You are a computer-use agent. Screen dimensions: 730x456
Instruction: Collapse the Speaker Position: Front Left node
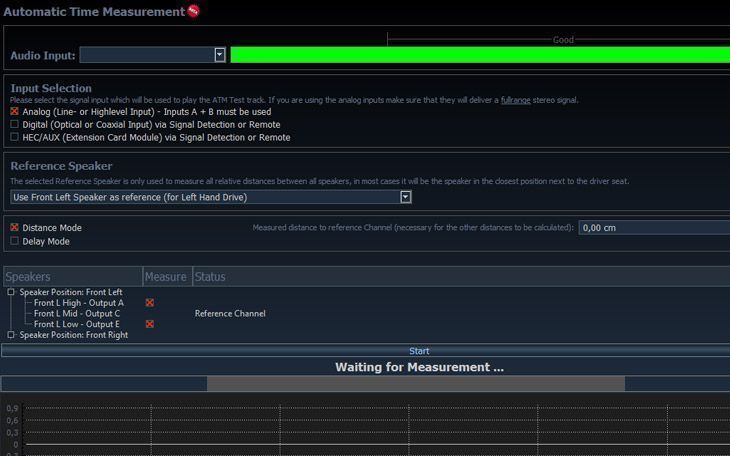[11, 292]
